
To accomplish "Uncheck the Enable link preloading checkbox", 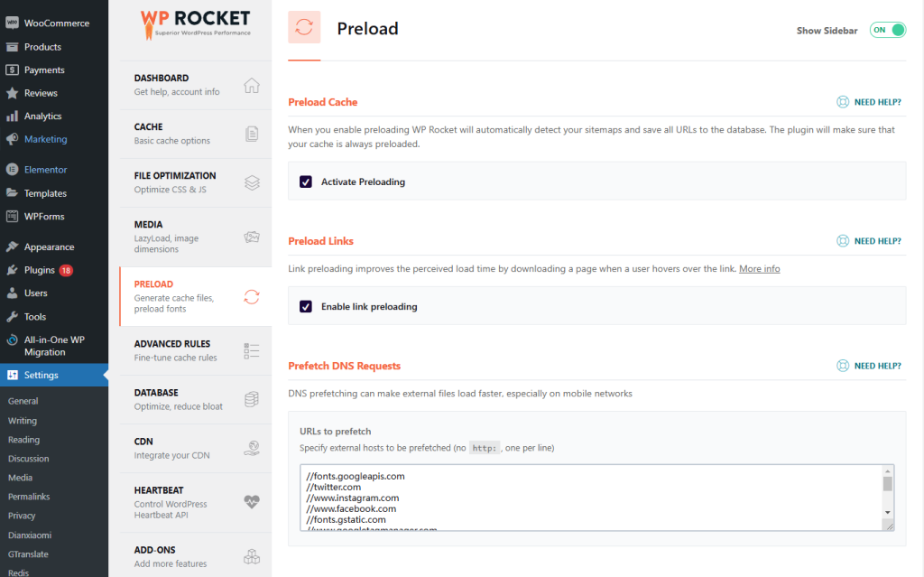I will click(306, 307).
